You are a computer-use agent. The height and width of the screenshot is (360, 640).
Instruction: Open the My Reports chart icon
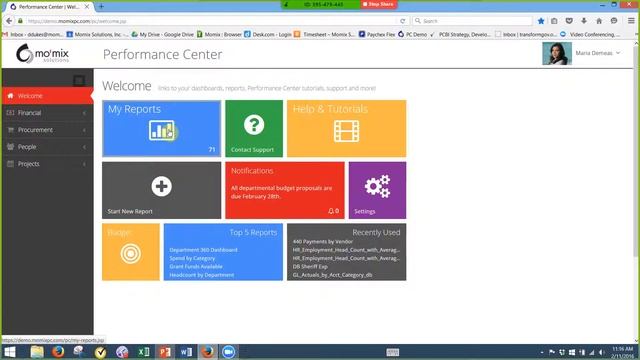162,131
